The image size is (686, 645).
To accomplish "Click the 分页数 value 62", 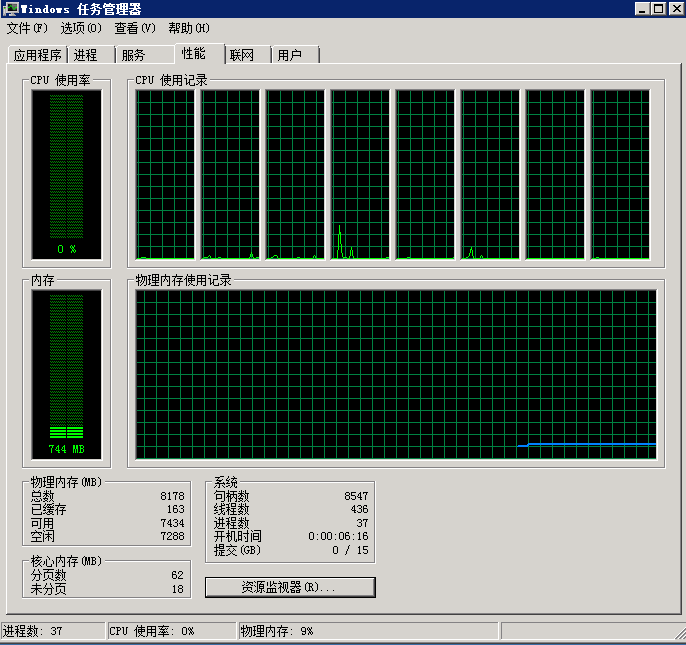I will (x=177, y=575).
